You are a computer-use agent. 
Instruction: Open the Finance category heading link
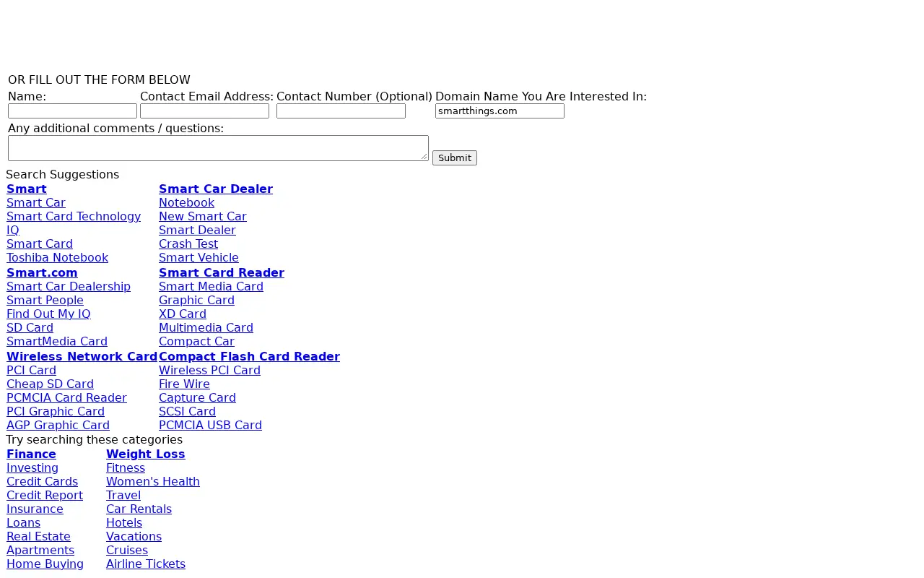point(31,454)
